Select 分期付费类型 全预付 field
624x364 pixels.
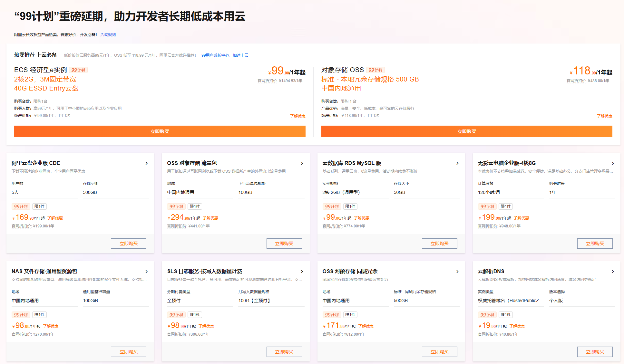pos(200,301)
